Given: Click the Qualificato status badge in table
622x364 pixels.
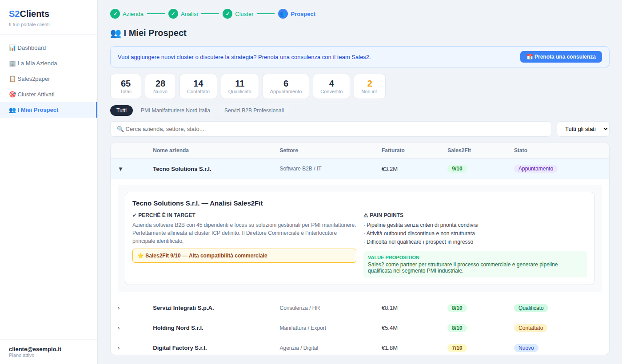Looking at the screenshot, I should pos(531,308).
